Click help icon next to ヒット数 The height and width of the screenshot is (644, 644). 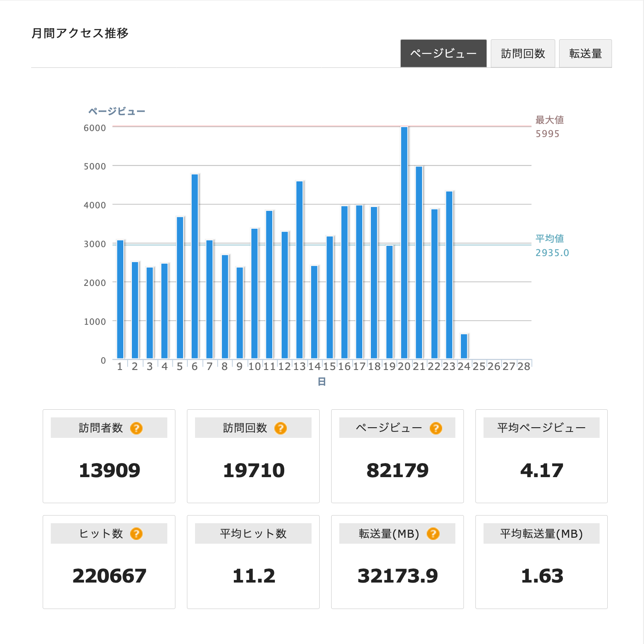tap(136, 533)
